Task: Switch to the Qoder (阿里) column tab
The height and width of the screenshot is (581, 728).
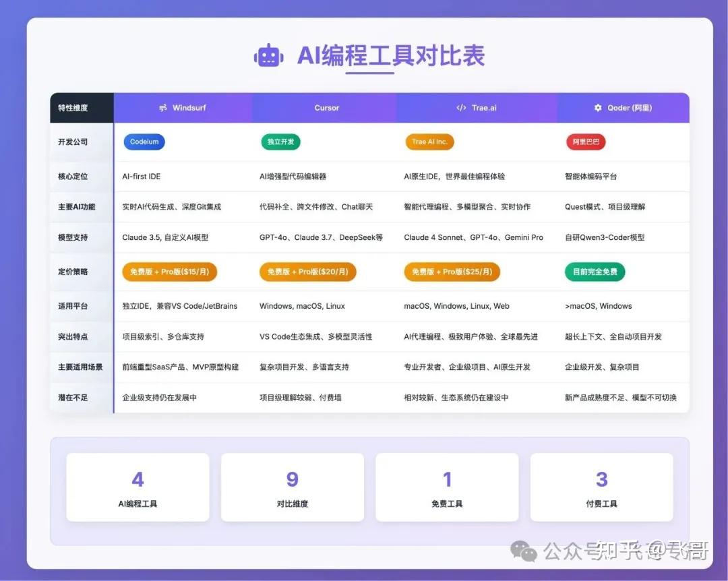Action: (624, 107)
